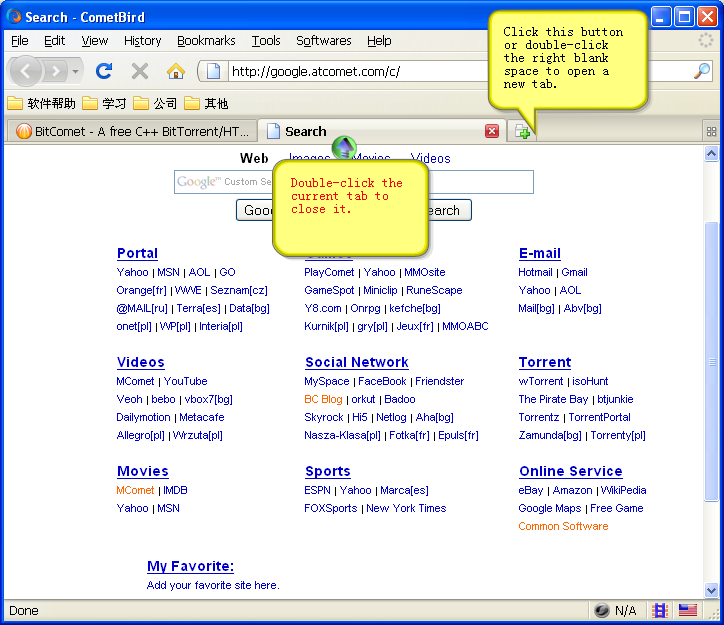Screen dimensions: 724x625
Task: Open the Tools menu
Action: (x=265, y=41)
